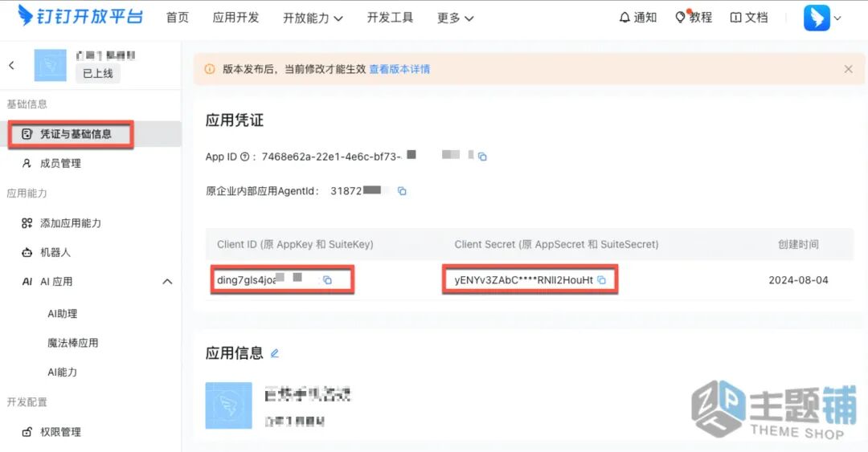This screenshot has height=452, width=868.
Task: Copy the AgentId value
Action: (x=403, y=191)
